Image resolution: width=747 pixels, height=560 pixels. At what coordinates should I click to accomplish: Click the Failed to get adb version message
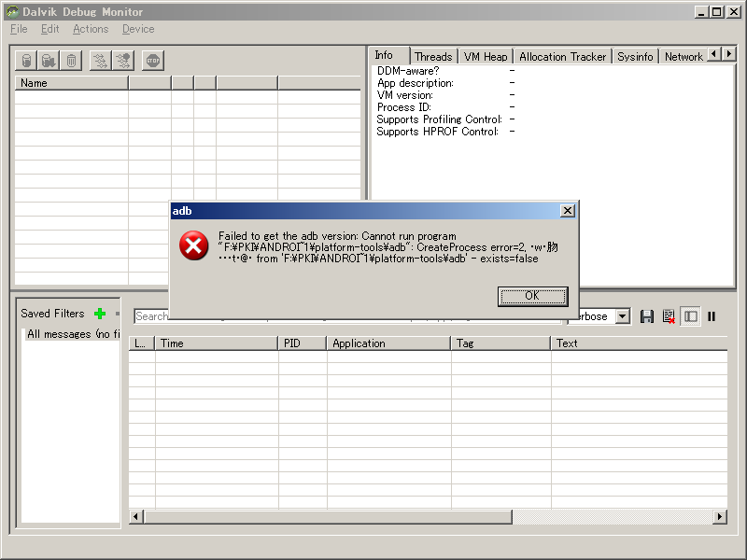388,247
